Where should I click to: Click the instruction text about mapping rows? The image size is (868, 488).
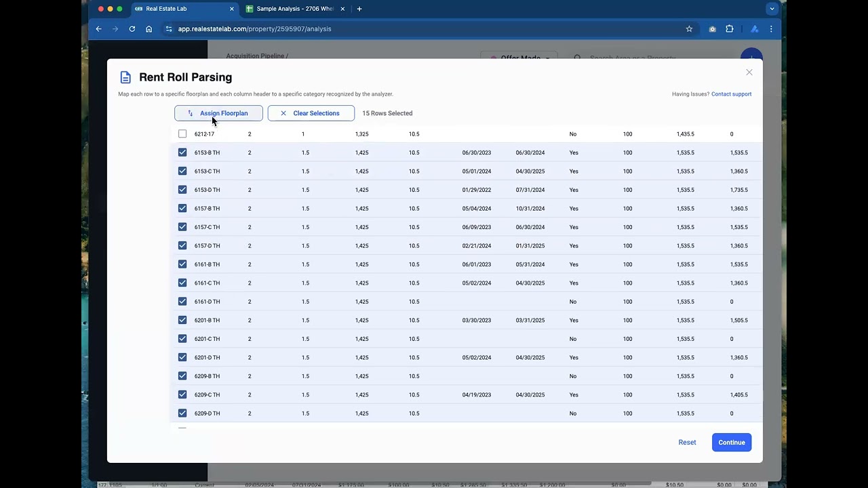256,94
